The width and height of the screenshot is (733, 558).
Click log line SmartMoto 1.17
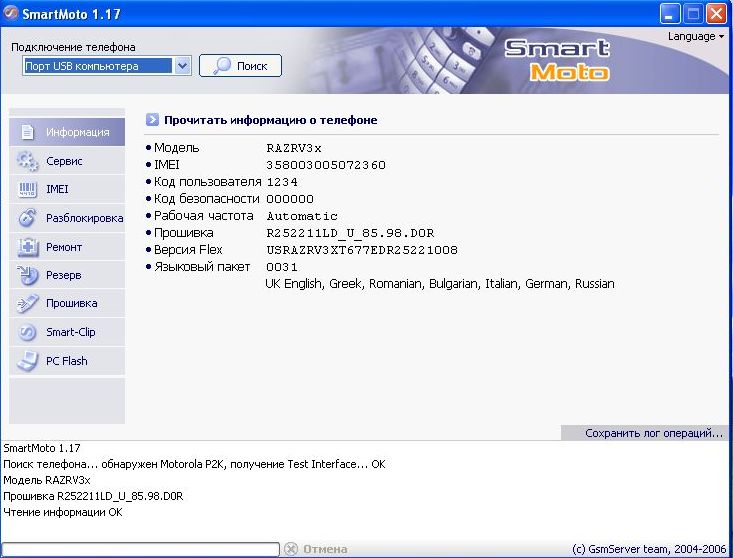(x=42, y=448)
